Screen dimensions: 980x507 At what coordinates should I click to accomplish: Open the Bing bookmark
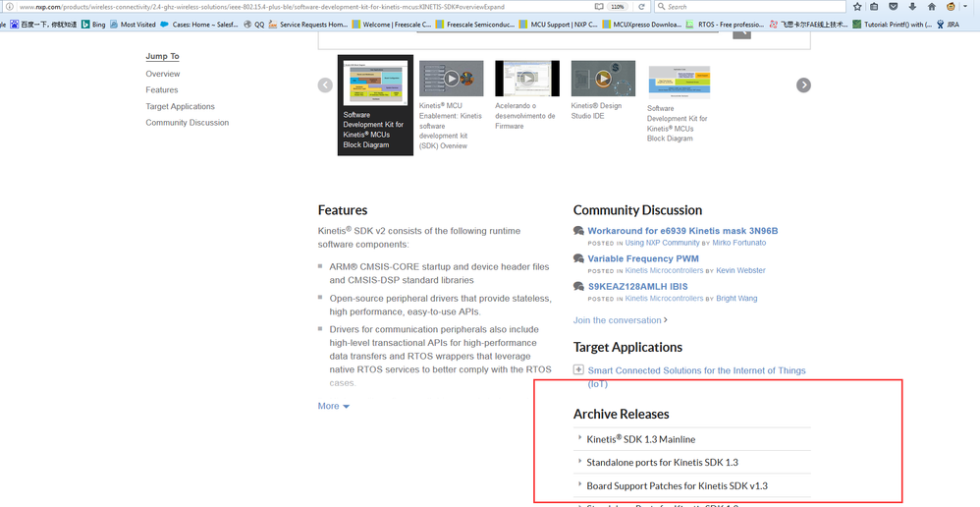(93, 25)
